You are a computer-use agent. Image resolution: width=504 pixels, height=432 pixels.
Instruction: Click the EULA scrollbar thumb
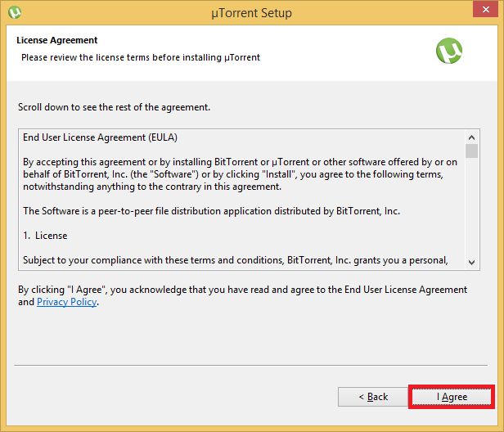point(472,151)
